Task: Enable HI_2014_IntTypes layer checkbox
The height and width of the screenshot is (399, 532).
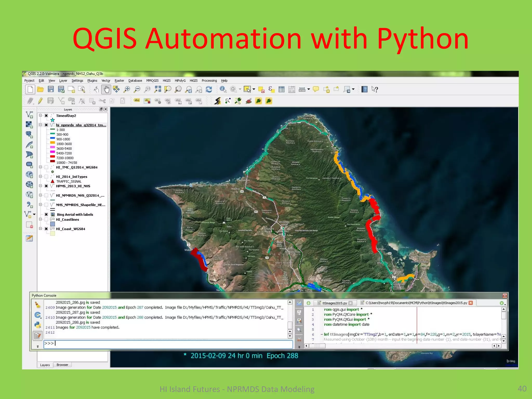Action: [x=46, y=177]
